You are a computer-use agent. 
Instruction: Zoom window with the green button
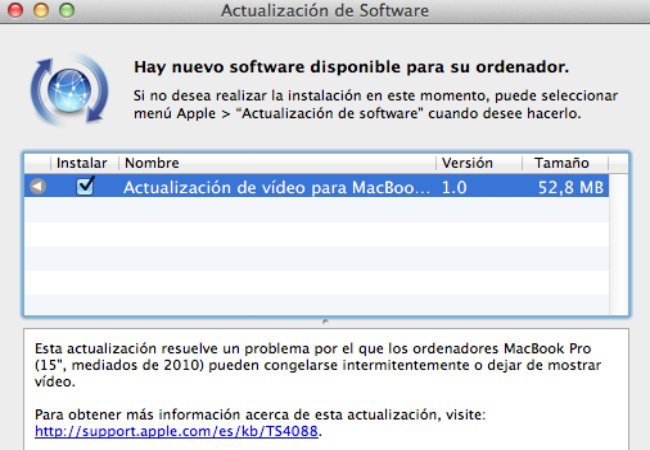(x=67, y=11)
